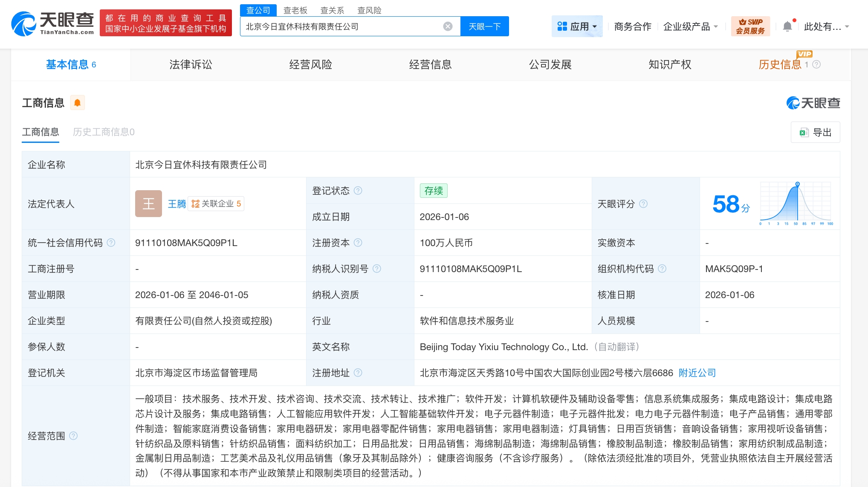Screen dimensions: 868x487
Task: Click help icon next to 经营范围
Action: tap(73, 436)
